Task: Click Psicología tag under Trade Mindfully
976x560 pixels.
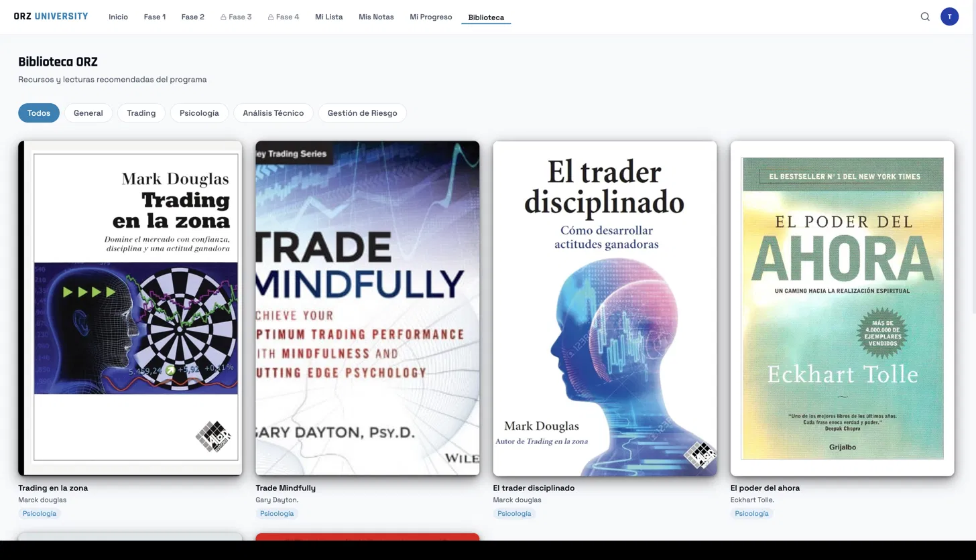Action: tap(277, 513)
